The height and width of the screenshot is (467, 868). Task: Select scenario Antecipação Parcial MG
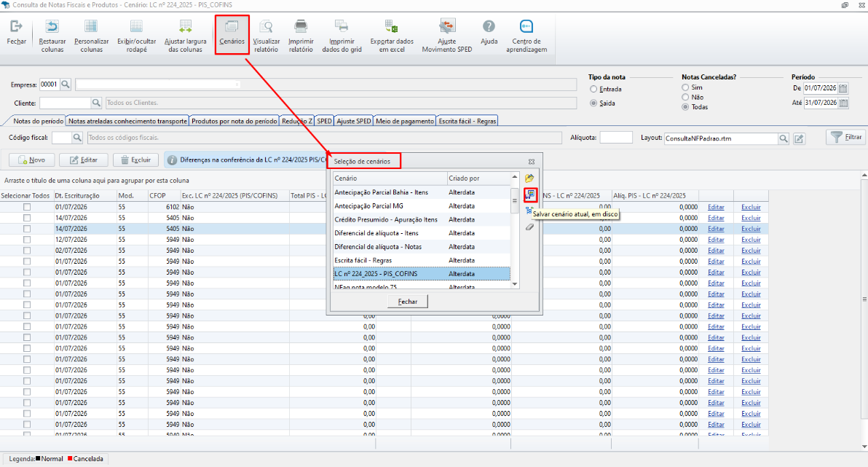422,206
